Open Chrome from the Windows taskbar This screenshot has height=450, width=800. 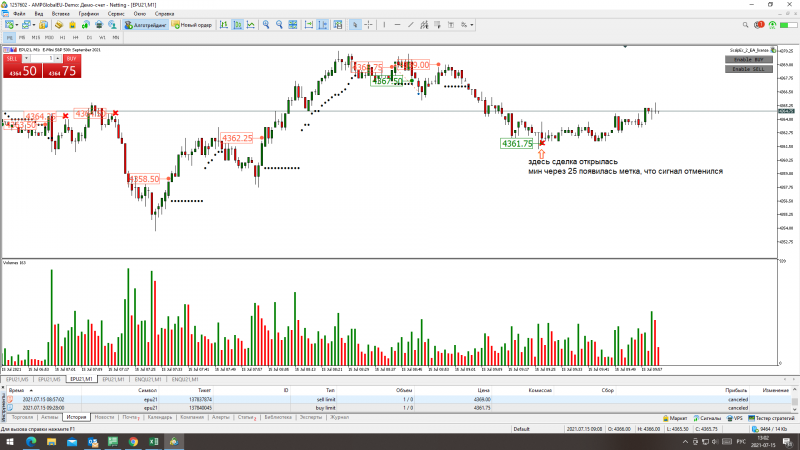133,442
